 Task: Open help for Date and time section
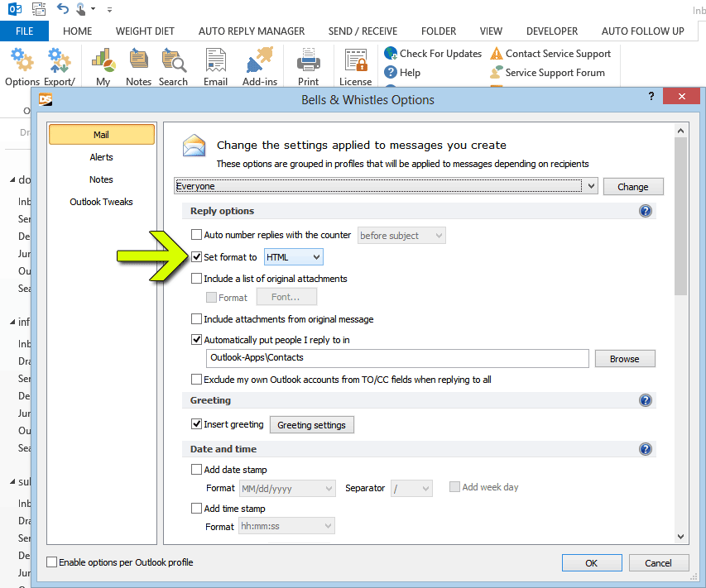coord(646,449)
